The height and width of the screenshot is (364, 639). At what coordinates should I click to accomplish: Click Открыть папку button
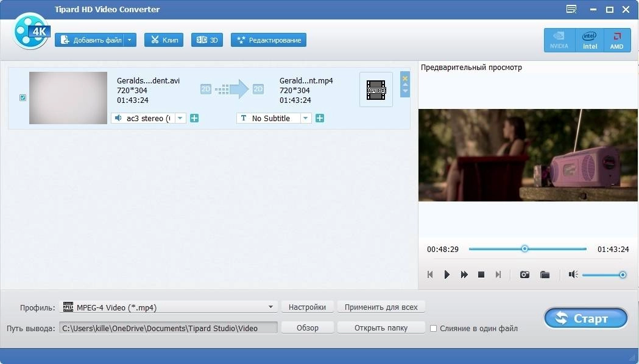coord(381,327)
